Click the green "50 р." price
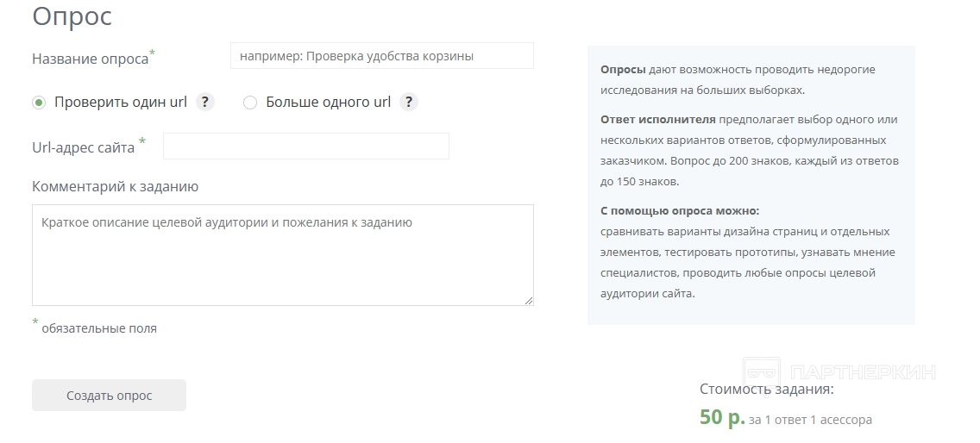 (x=722, y=417)
